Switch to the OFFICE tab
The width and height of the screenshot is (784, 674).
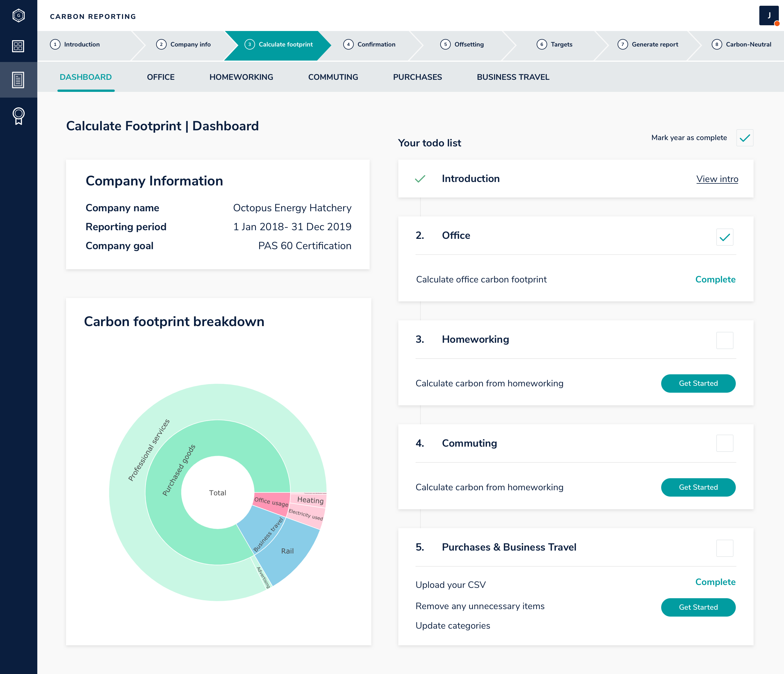pos(161,77)
